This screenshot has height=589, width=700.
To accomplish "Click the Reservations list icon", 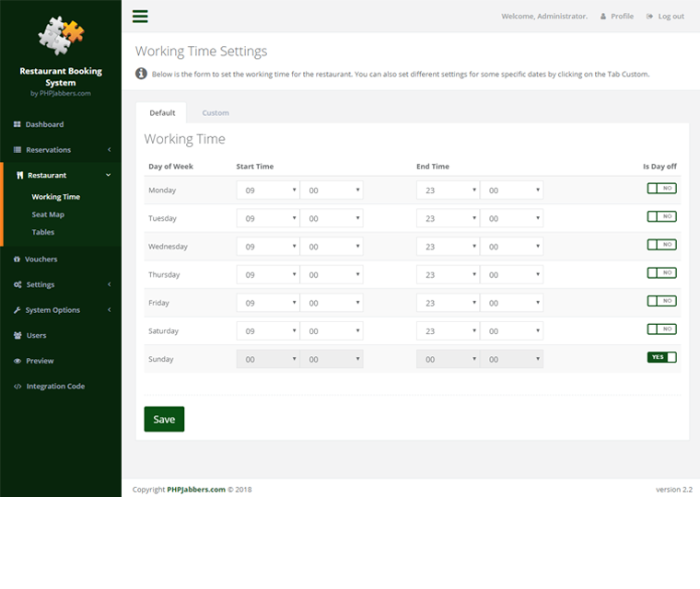I will point(17,150).
